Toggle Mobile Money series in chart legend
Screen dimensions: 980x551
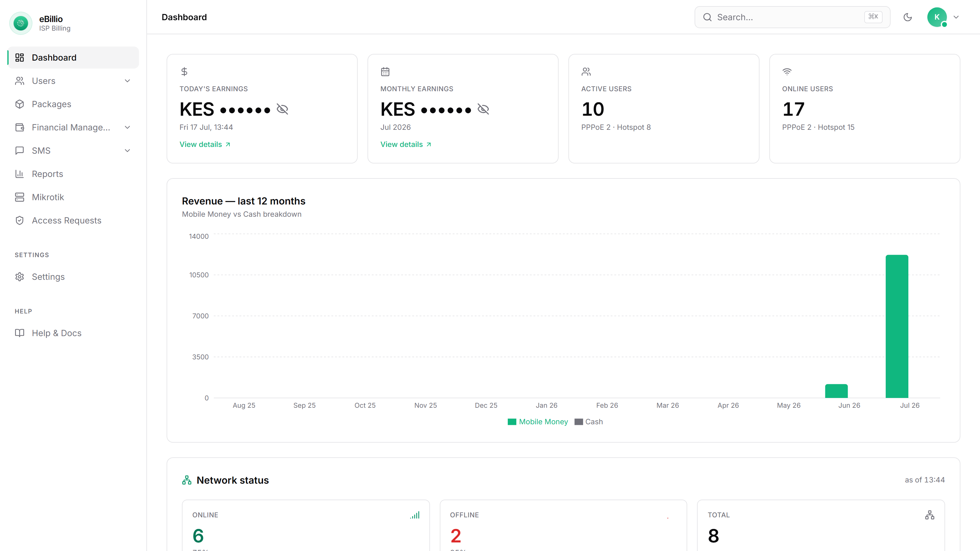click(537, 422)
